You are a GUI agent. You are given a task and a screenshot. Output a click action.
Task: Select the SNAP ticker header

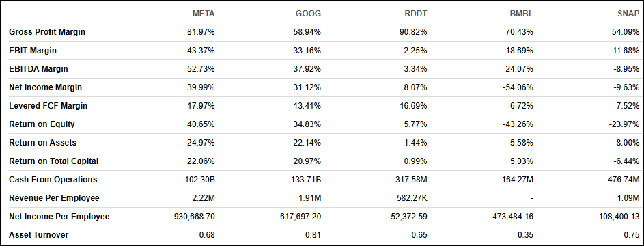628,14
